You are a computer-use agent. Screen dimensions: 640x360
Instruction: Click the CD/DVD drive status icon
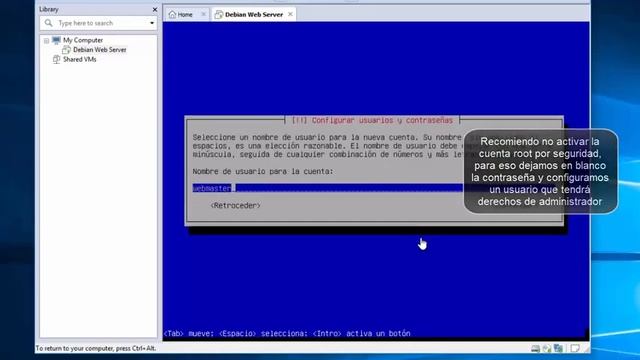[547, 349]
